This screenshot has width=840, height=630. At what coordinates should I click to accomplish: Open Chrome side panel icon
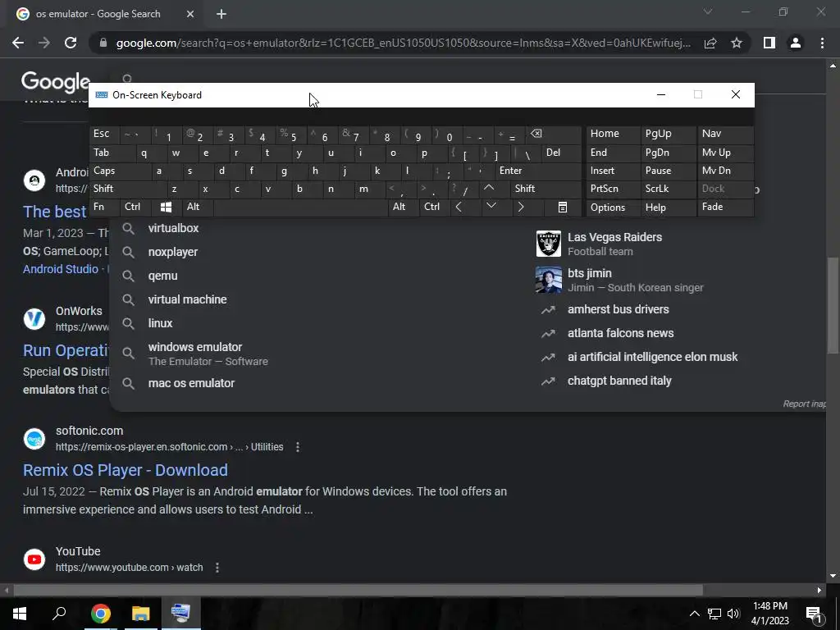pos(769,43)
